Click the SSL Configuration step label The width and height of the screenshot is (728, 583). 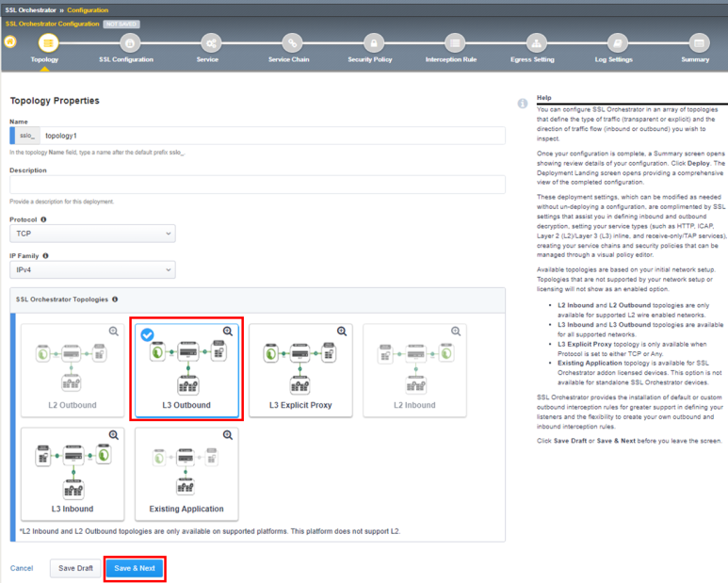[x=126, y=59]
